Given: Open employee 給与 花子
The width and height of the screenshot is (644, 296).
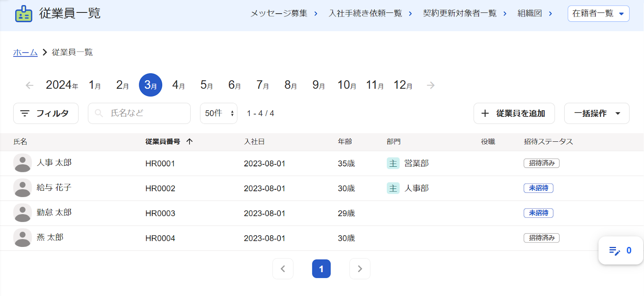Looking at the screenshot, I should pos(54,187).
